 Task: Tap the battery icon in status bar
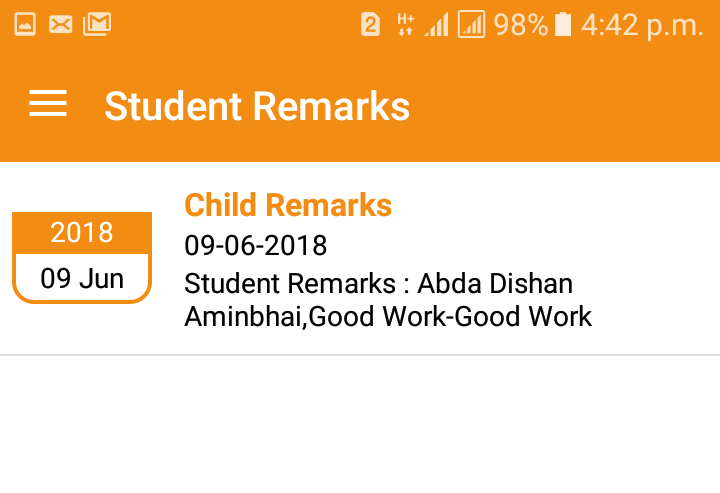click(563, 25)
